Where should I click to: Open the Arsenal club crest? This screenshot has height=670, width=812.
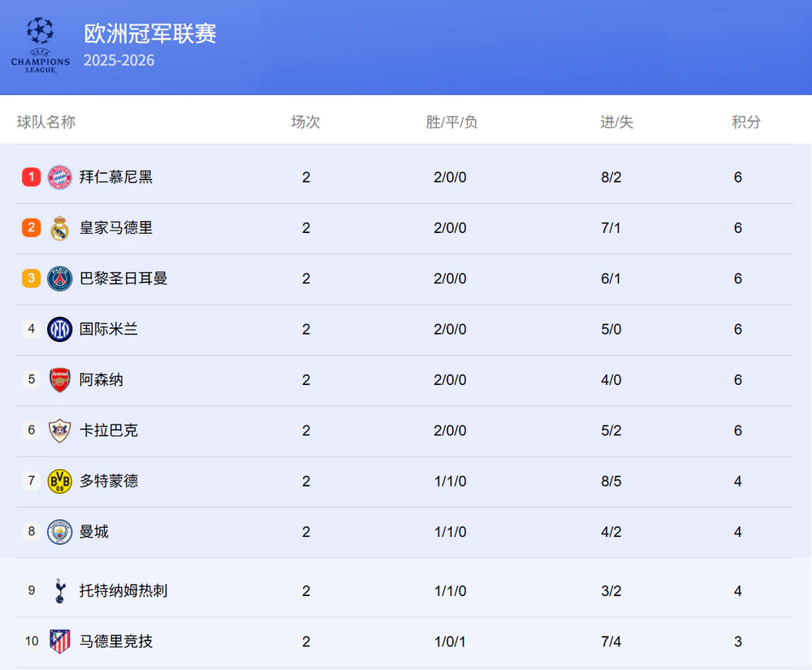pos(59,380)
